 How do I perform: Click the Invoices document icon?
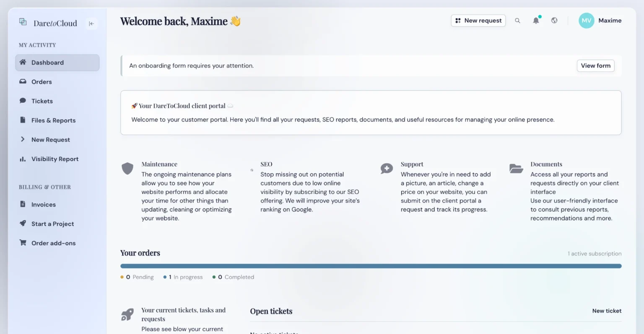(23, 204)
